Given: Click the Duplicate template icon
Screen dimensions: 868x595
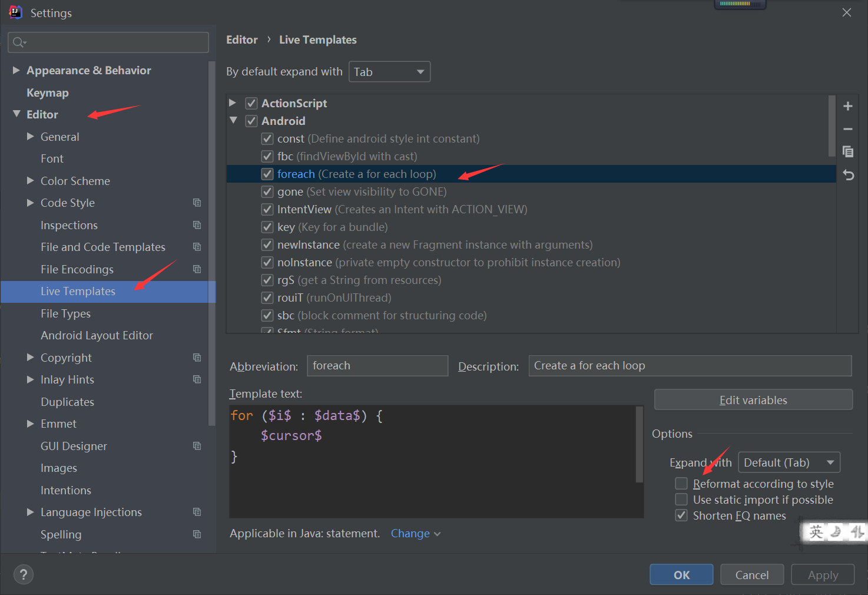Looking at the screenshot, I should click(x=847, y=152).
